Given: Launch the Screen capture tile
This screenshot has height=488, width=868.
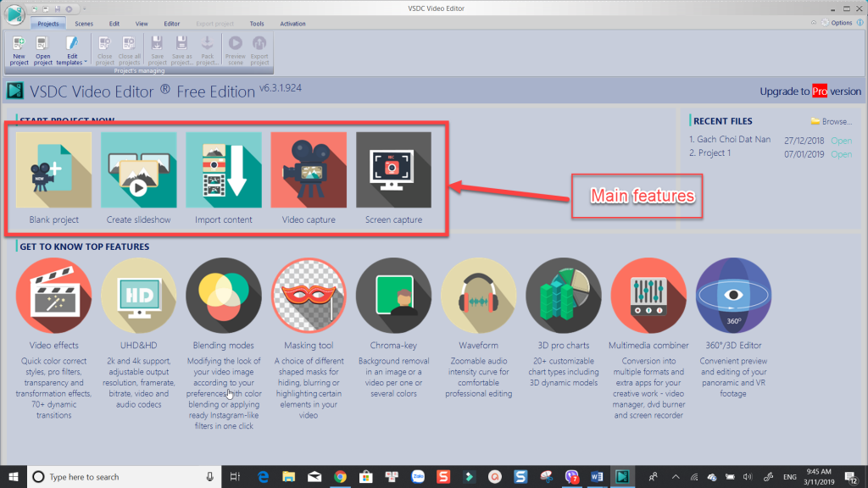Looking at the screenshot, I should pos(393,169).
